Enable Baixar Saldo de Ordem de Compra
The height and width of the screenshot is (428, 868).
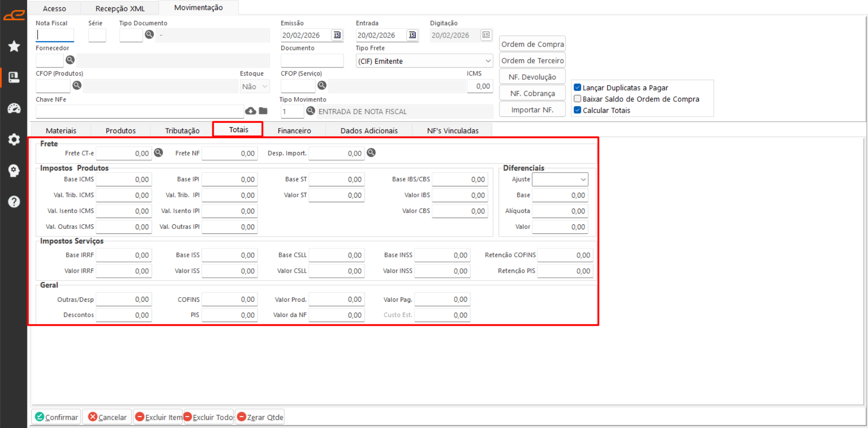click(577, 99)
